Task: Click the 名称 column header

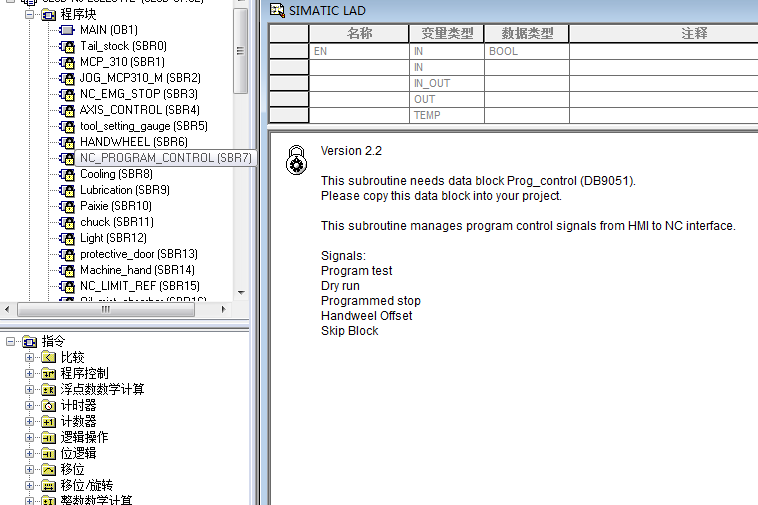Action: pos(359,34)
